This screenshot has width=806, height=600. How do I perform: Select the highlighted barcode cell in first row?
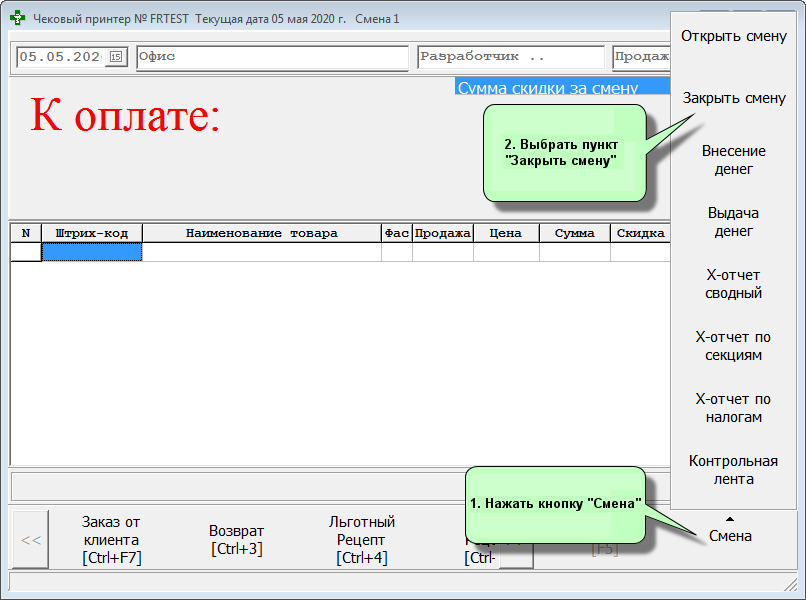pos(91,252)
